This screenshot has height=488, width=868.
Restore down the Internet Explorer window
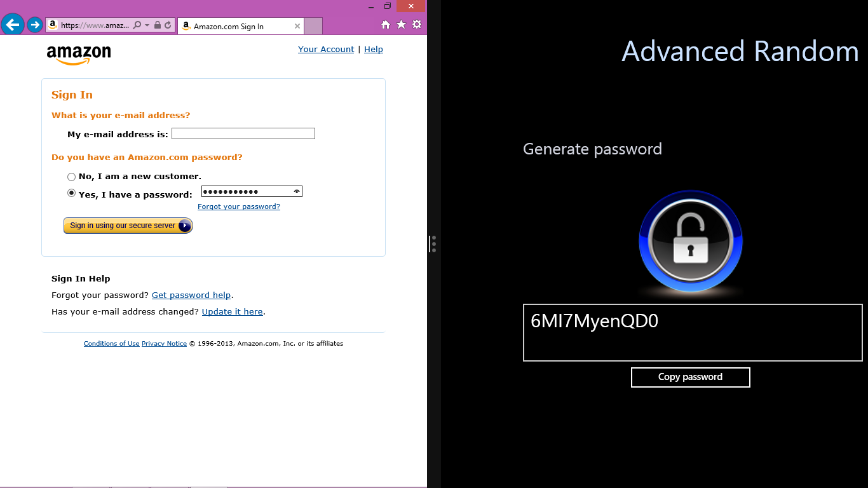(x=388, y=6)
